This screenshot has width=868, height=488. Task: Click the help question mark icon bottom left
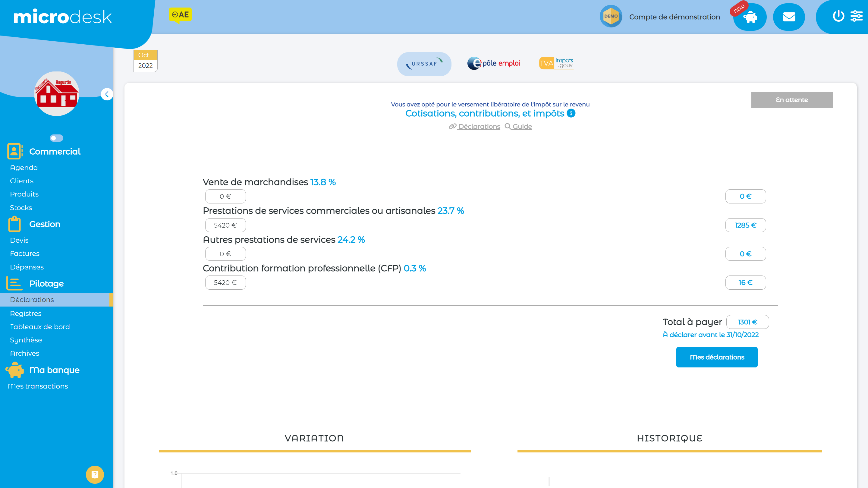[95, 475]
